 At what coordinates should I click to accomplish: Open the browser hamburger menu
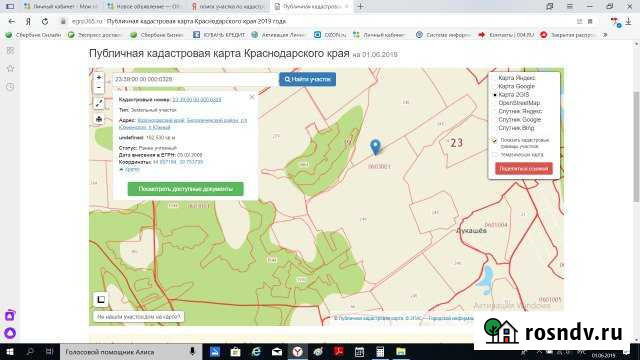[x=570, y=6]
